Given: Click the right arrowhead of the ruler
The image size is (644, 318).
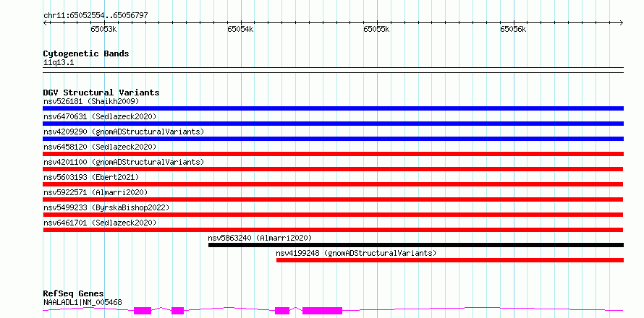Looking at the screenshot, I should coord(621,22).
